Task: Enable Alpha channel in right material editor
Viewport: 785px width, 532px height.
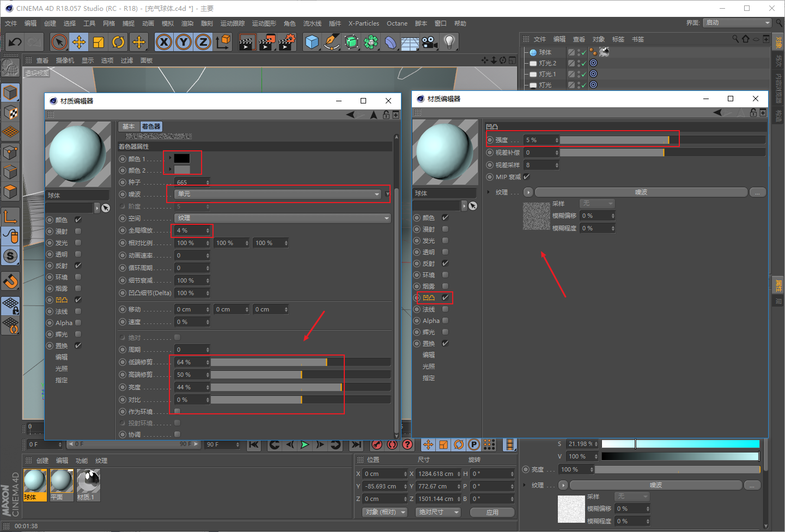Action: click(445, 321)
